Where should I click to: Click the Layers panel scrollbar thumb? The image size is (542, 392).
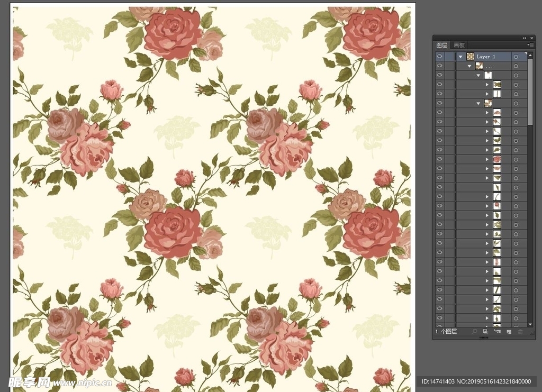pos(530,92)
